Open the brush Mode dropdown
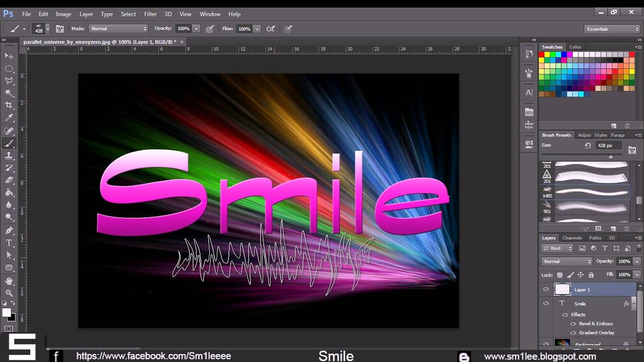The width and height of the screenshot is (644, 362). tap(118, 29)
